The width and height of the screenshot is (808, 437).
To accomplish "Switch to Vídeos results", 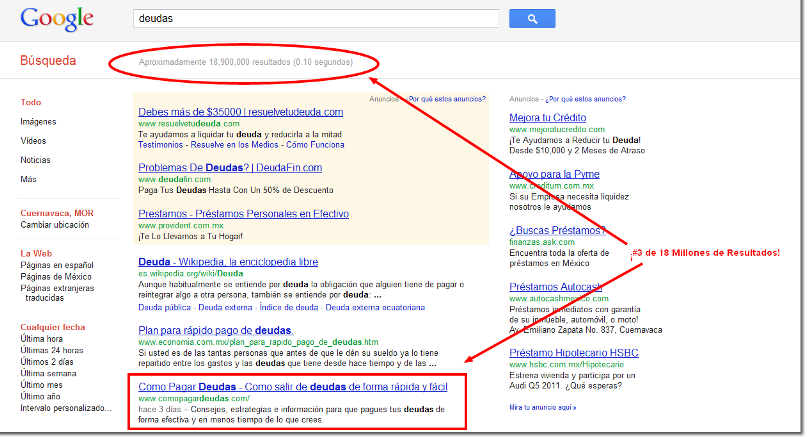I will click(x=33, y=141).
